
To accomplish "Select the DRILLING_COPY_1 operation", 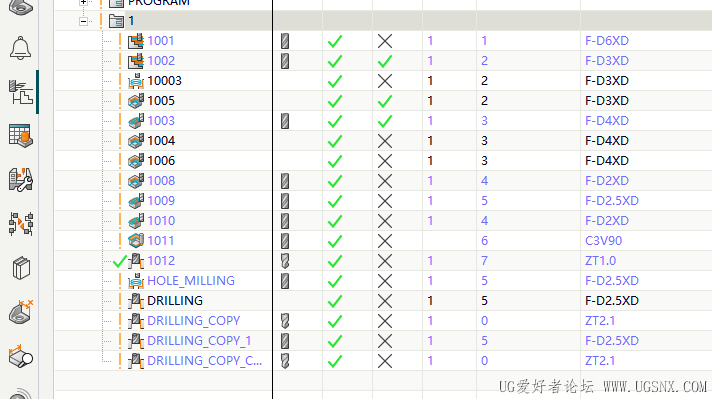I will coord(199,340).
